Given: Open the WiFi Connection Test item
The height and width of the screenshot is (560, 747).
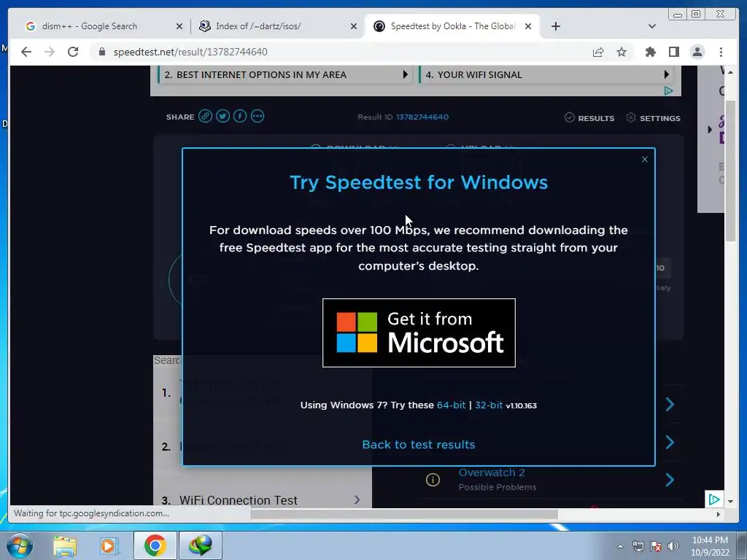Looking at the screenshot, I should point(239,500).
